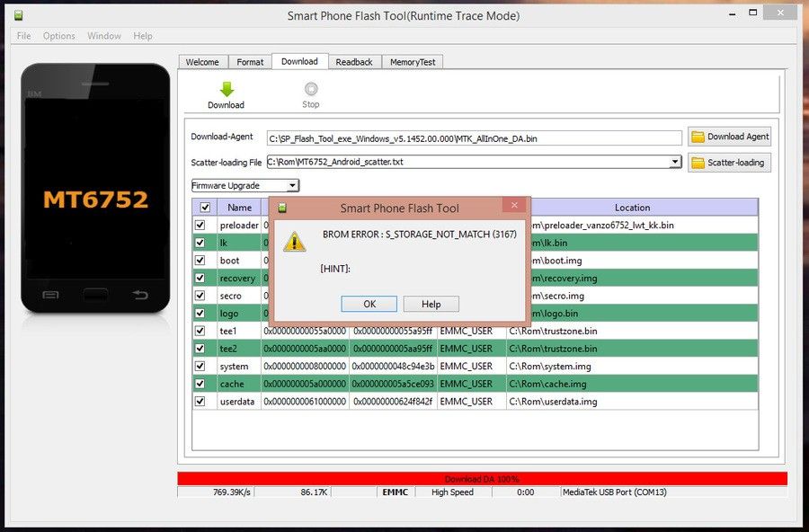Click the High Speed status bar entry

tap(452, 492)
